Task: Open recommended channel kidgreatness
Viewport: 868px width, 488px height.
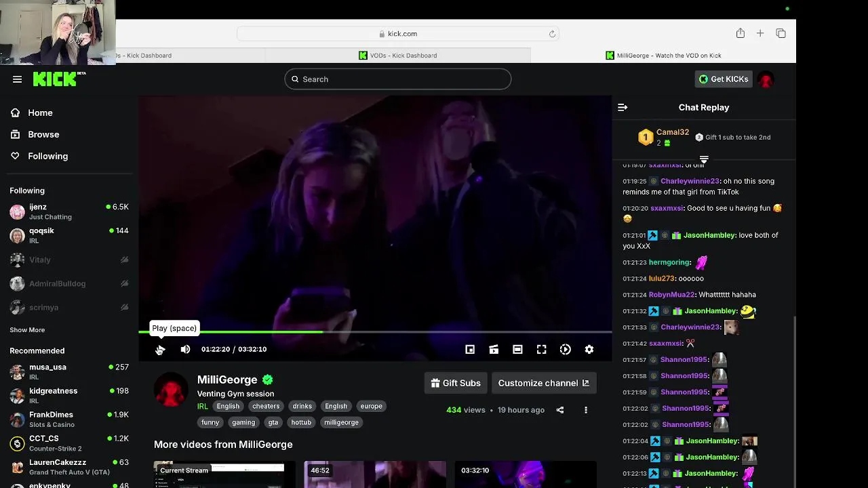Action: (69, 395)
